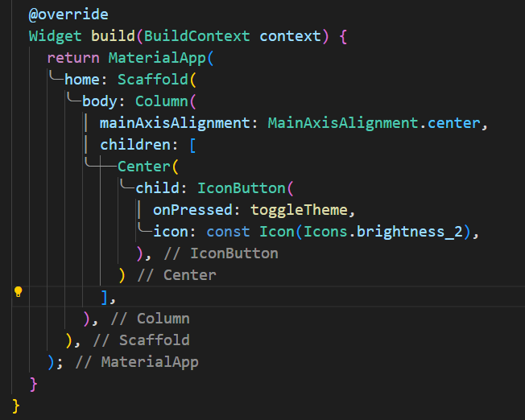Click MainAxisAlignment.center value

374,123
